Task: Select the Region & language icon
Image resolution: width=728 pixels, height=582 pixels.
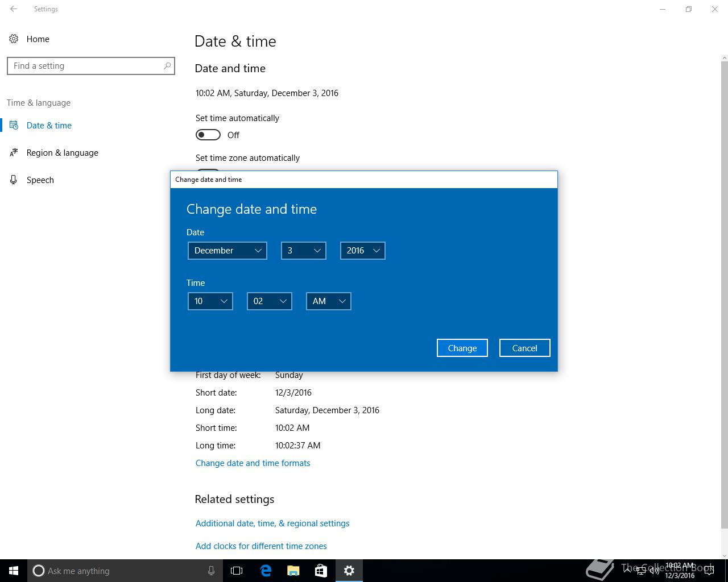Action: [x=14, y=152]
